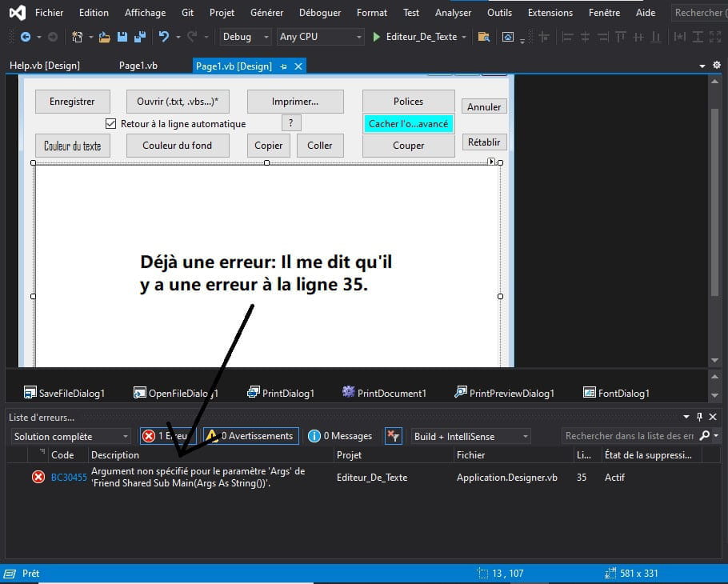Toggle the '0 Avertissements' filter button
The width and height of the screenshot is (728, 584).
point(251,436)
